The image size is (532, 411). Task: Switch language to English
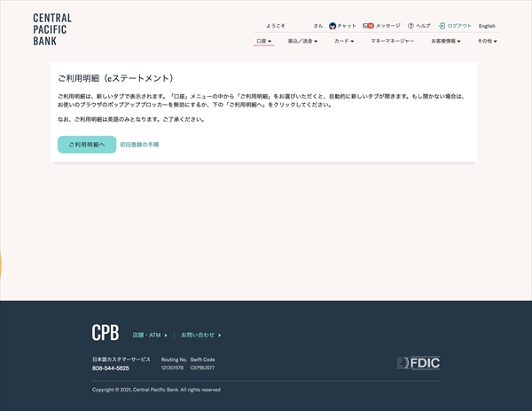click(x=487, y=26)
